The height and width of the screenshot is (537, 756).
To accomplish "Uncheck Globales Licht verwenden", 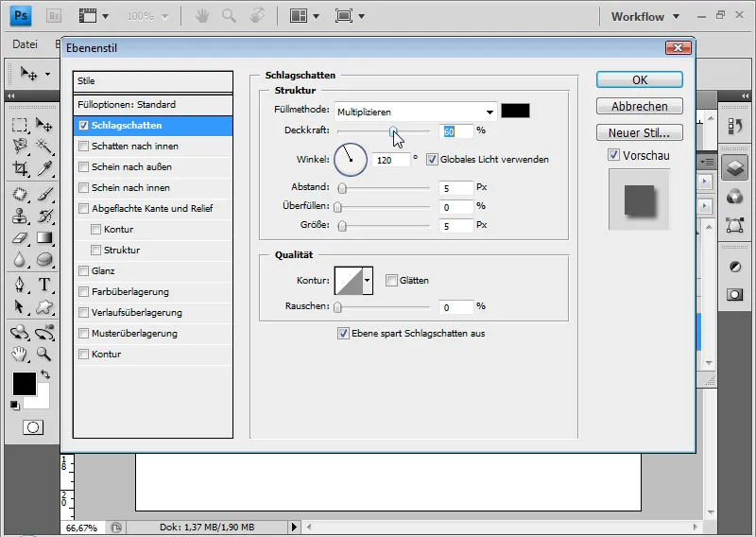I will point(433,160).
